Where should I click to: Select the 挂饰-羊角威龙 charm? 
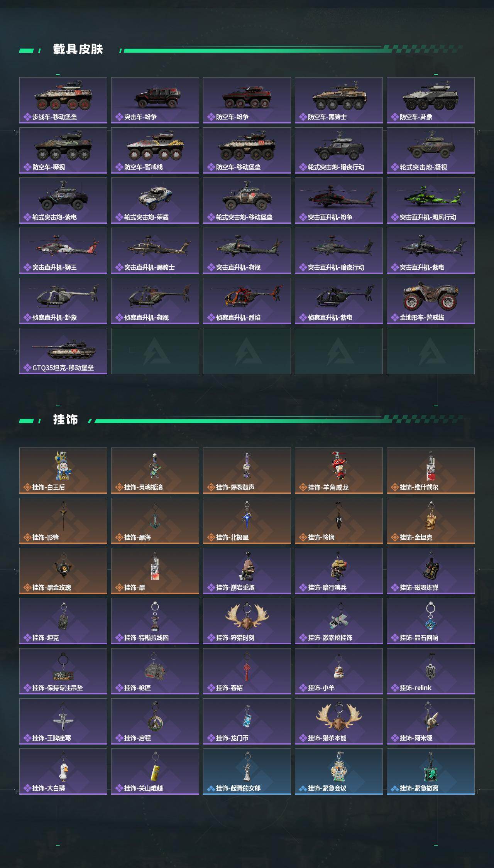click(339, 471)
